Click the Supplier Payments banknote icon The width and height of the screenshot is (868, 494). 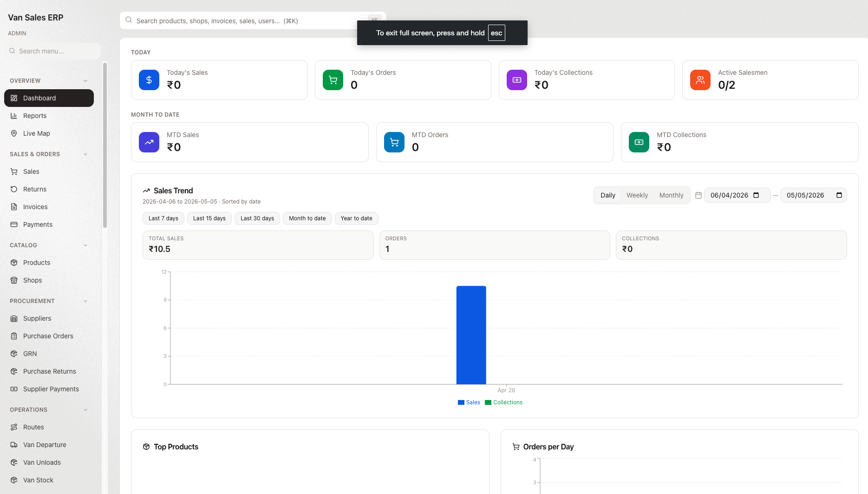click(14, 389)
